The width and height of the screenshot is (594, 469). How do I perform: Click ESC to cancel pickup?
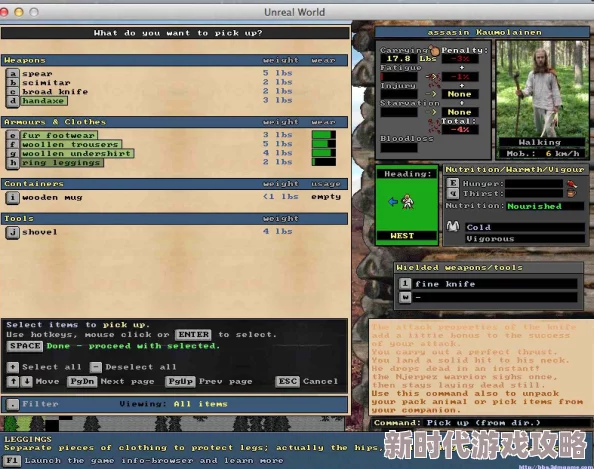click(x=287, y=381)
